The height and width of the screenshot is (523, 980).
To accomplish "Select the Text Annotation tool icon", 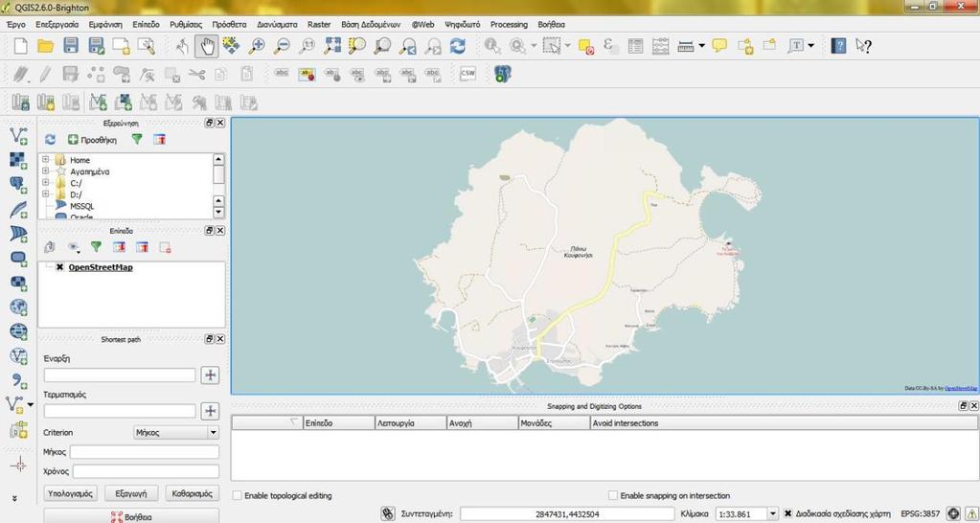I will [796, 46].
